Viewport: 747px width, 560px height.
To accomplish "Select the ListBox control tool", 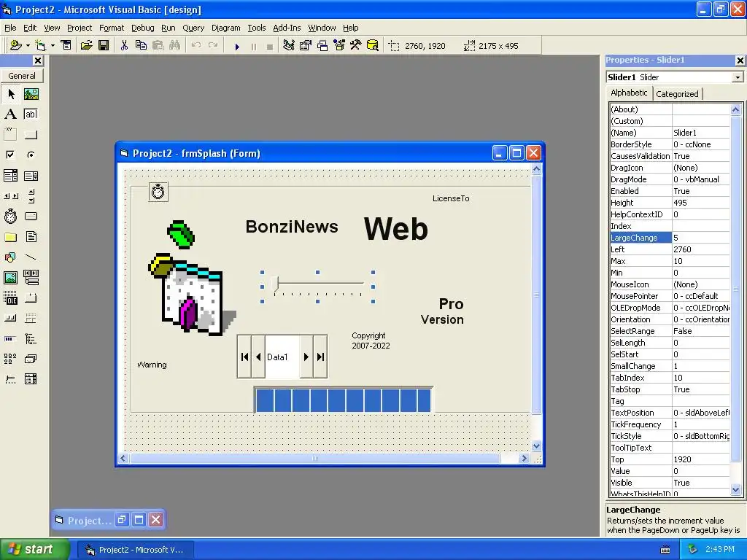I will [x=31, y=176].
